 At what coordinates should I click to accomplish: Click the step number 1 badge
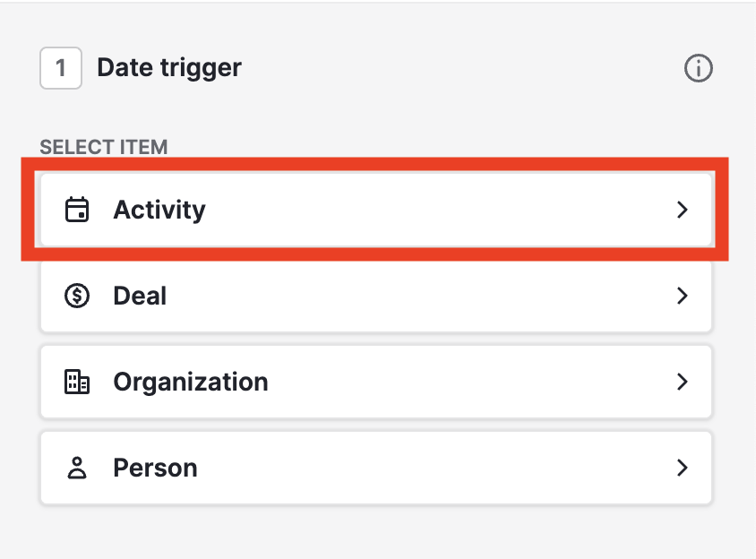61,68
